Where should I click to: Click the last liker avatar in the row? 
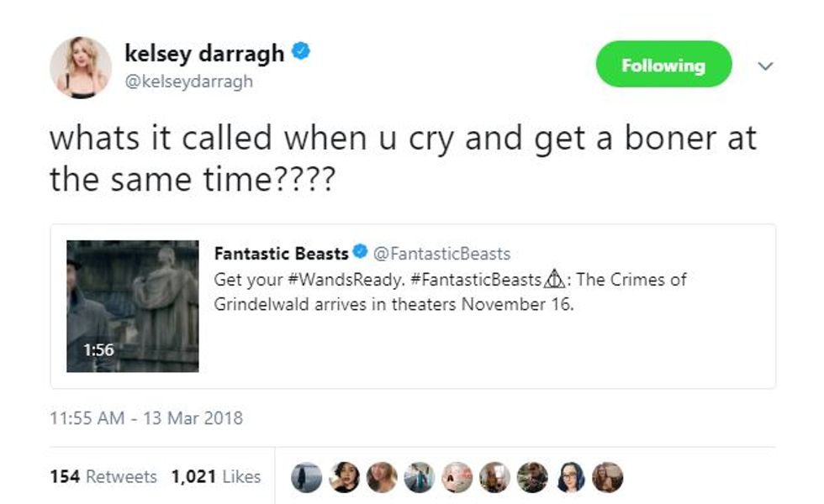pos(607,477)
